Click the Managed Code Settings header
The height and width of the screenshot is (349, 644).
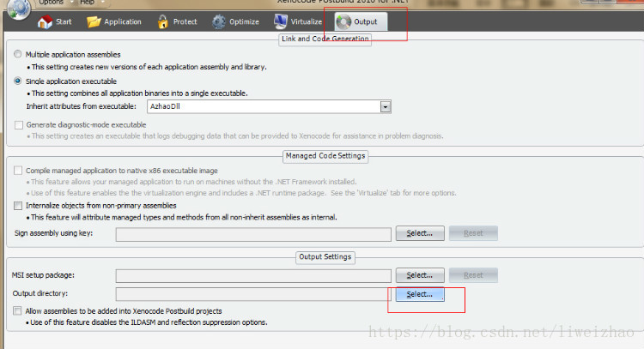325,156
